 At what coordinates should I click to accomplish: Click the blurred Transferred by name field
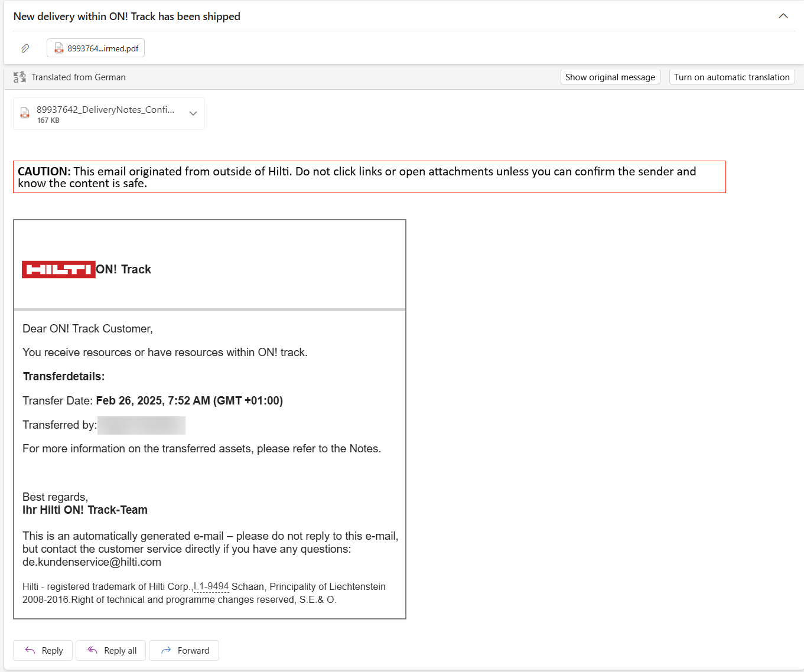click(x=141, y=425)
